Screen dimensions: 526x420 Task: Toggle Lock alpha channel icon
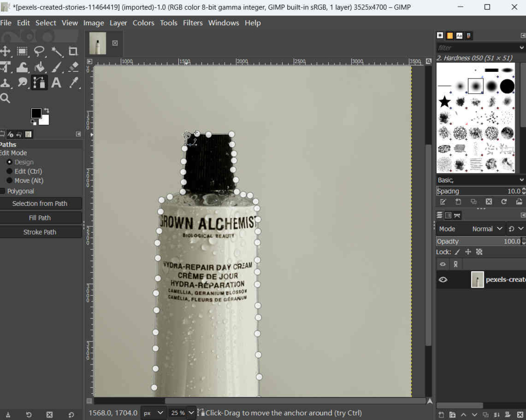pyautogui.click(x=479, y=252)
